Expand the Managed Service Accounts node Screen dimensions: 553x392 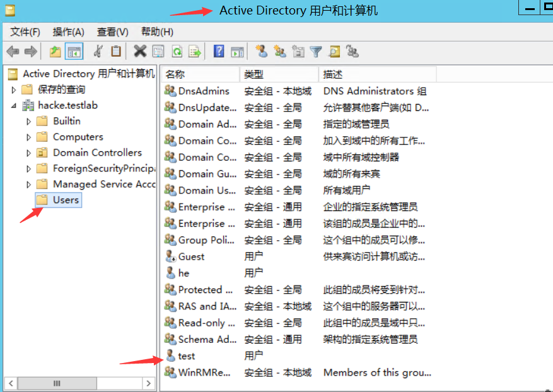28,185
